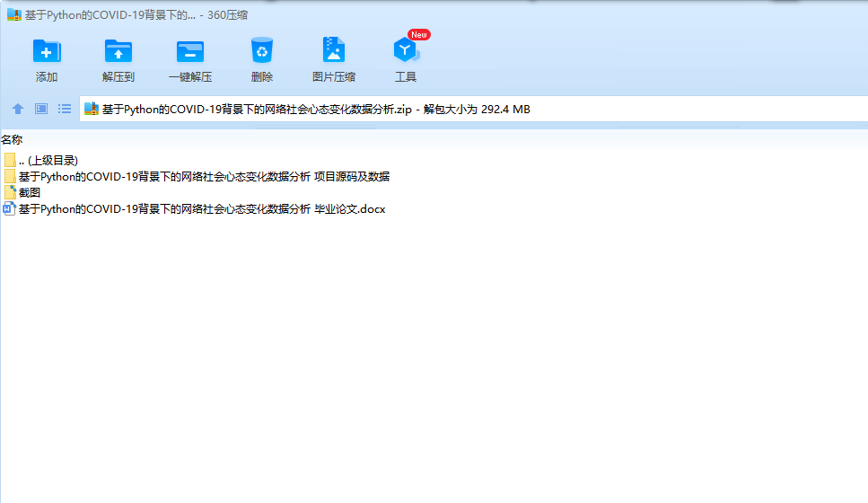Open the 工具 (Tools) icon with New badge

(407, 50)
